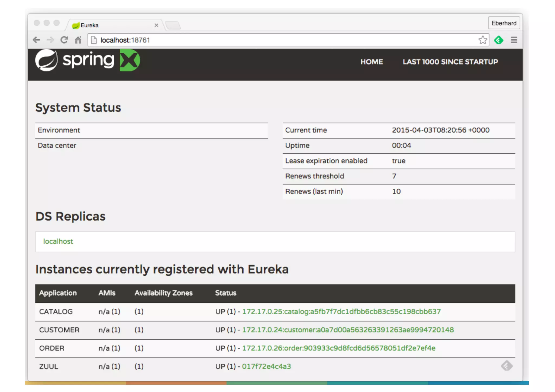Open LAST 1000 SINCE STARTUP
Image resolution: width=555 pixels, height=392 pixels.
coord(450,62)
